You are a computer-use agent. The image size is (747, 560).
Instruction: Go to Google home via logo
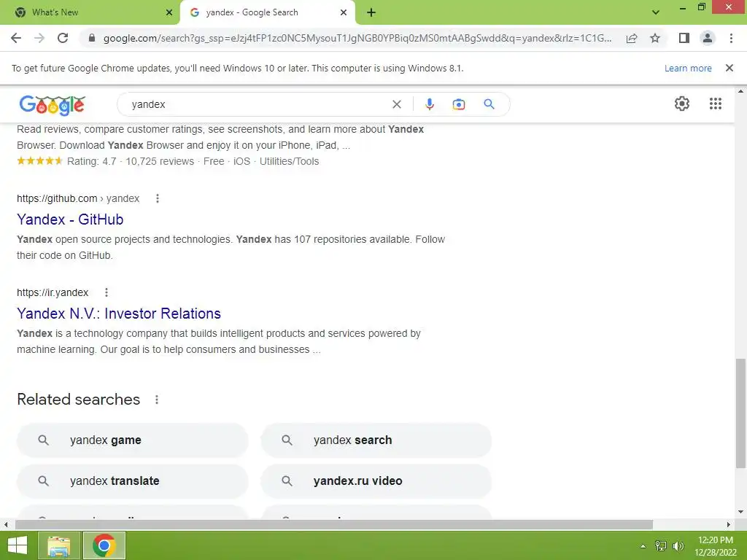[x=53, y=105]
